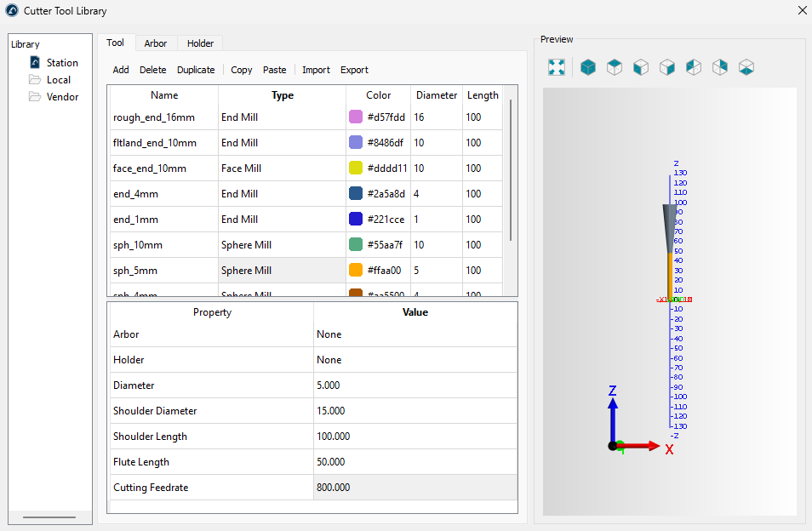Click the Cutting Feedrate value field
Screen dimensions: 812x531
[x=415, y=488]
